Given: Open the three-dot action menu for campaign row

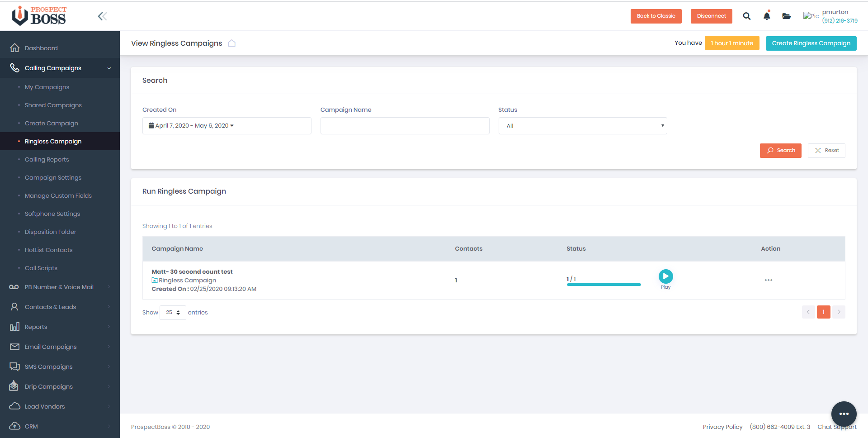Looking at the screenshot, I should pyautogui.click(x=769, y=280).
